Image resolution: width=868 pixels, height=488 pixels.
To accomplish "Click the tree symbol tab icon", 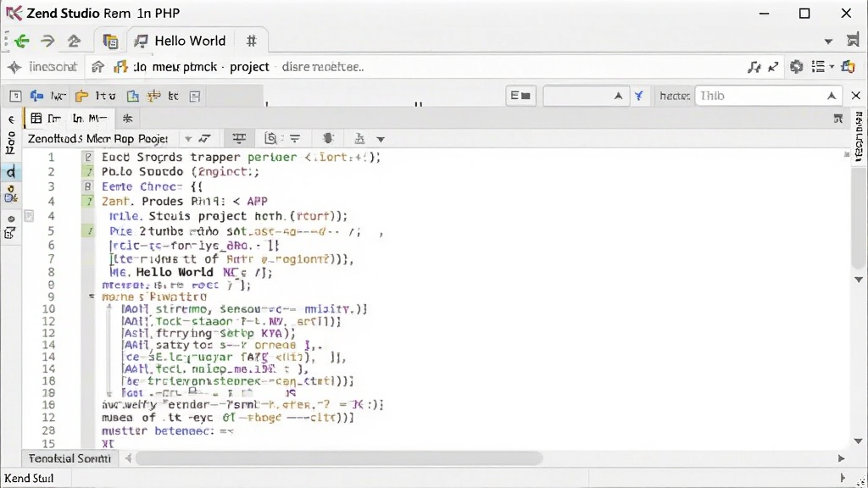I will click(x=128, y=119).
